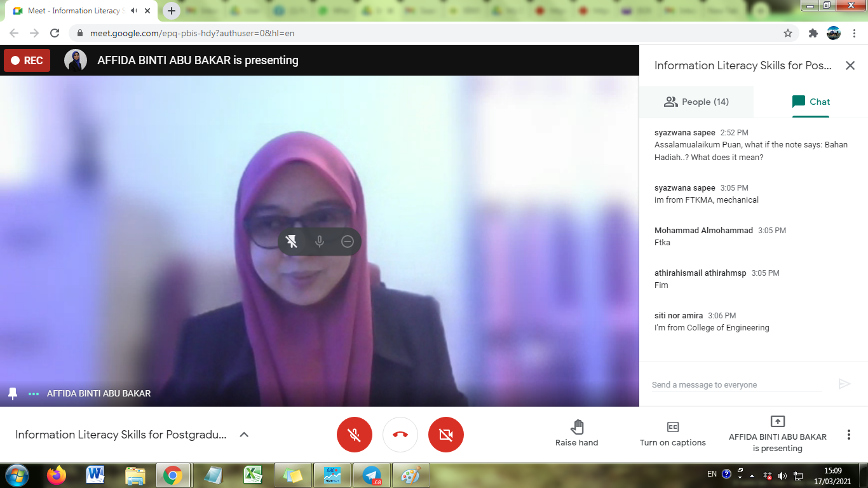Click the panel title 'Information Literacy Skills for Pos...'
Viewport: 868px width, 488px height.
point(743,65)
